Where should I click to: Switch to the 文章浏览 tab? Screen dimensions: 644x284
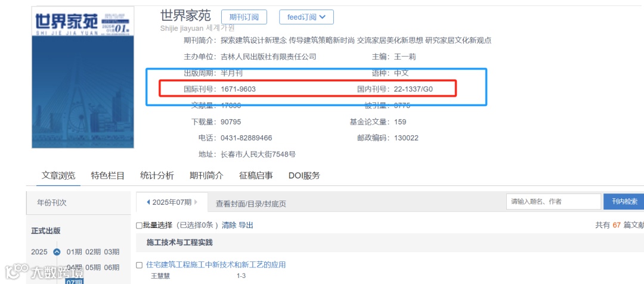click(58, 176)
